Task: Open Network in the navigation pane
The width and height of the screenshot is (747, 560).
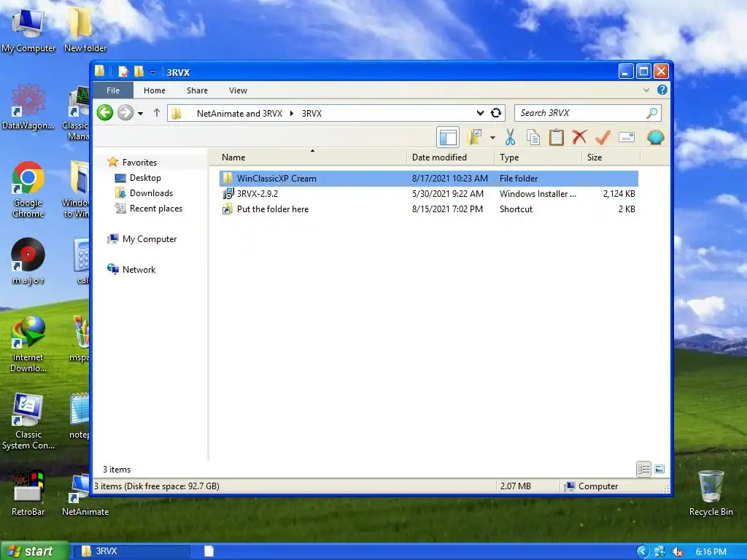Action: pyautogui.click(x=131, y=270)
